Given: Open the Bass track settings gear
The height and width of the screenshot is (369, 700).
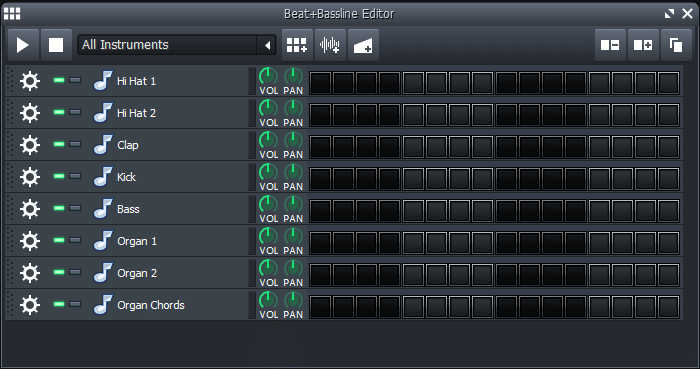Looking at the screenshot, I should [30, 209].
